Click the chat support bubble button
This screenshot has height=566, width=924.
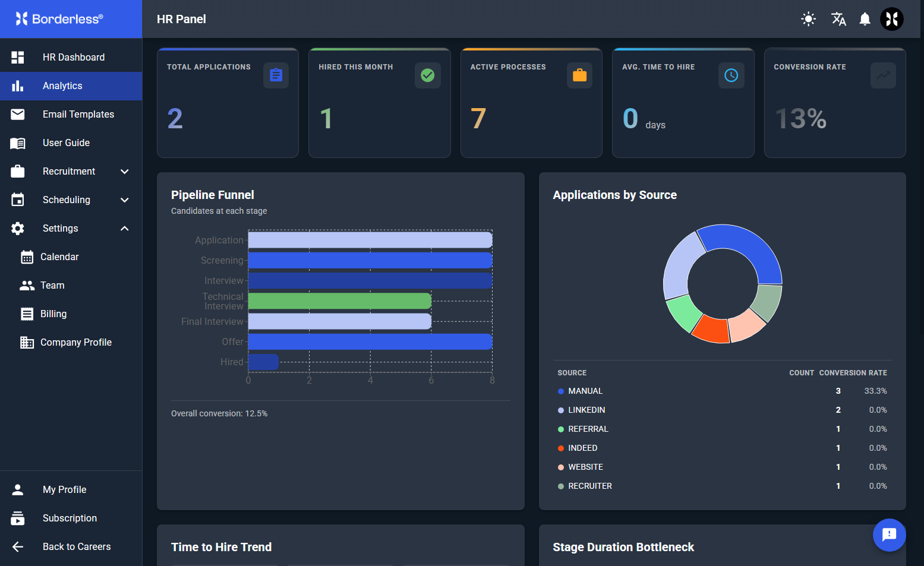(x=890, y=535)
